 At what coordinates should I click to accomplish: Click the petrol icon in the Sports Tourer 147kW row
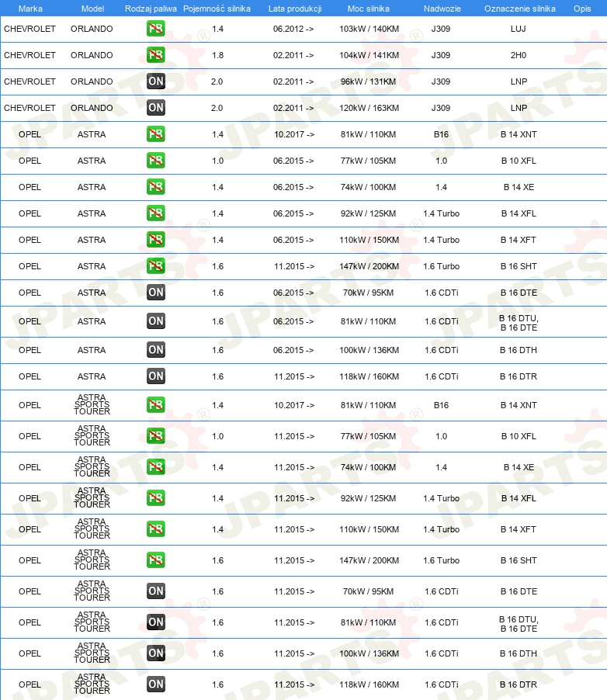tap(155, 560)
